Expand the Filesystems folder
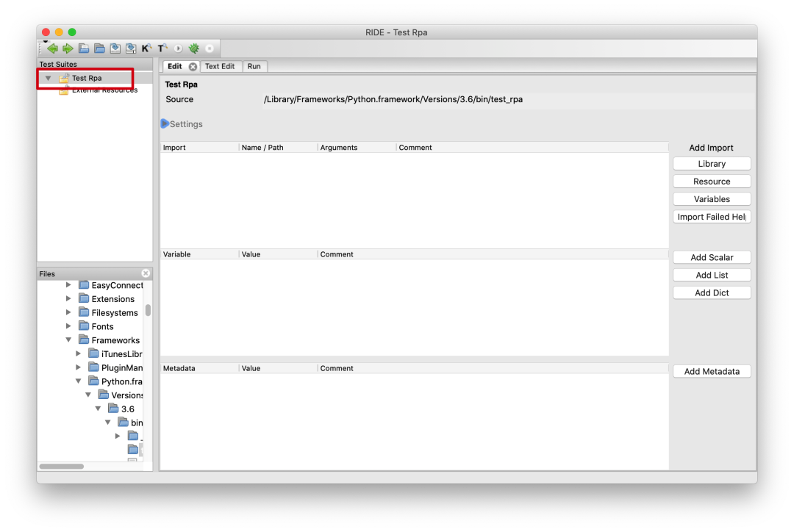 click(68, 312)
